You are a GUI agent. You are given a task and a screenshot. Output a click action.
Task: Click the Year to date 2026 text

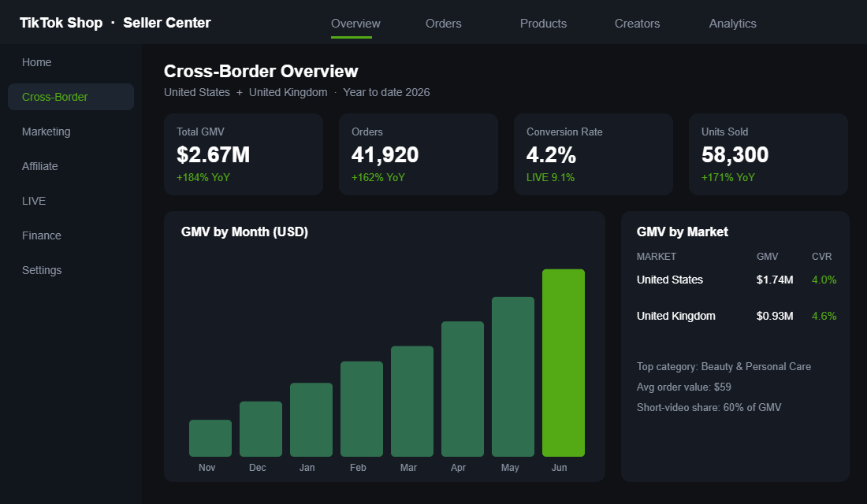pyautogui.click(x=386, y=92)
